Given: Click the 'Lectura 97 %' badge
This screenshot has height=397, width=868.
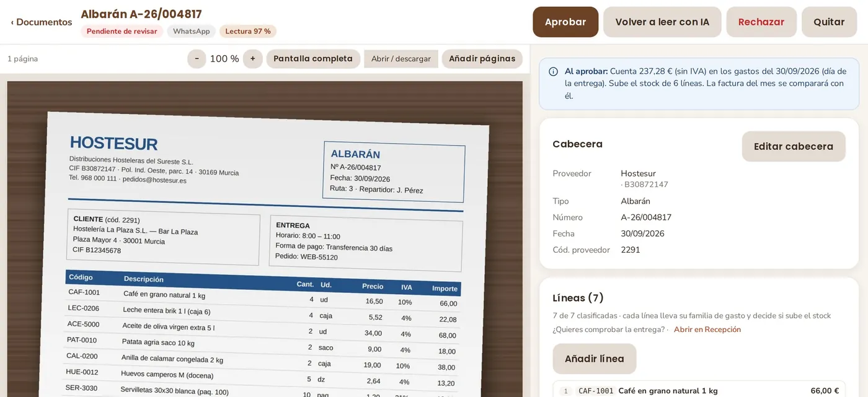Looking at the screenshot, I should pos(248,32).
